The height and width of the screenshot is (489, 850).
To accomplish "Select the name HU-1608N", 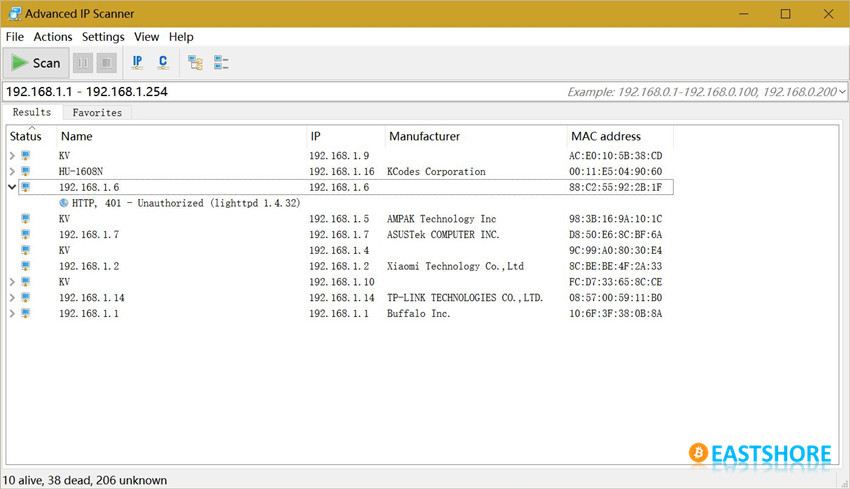I will pyautogui.click(x=81, y=171).
